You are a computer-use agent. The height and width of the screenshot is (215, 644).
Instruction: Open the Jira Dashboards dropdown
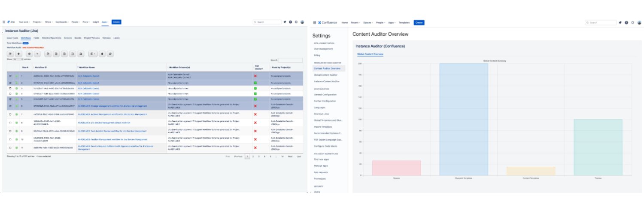(63, 22)
